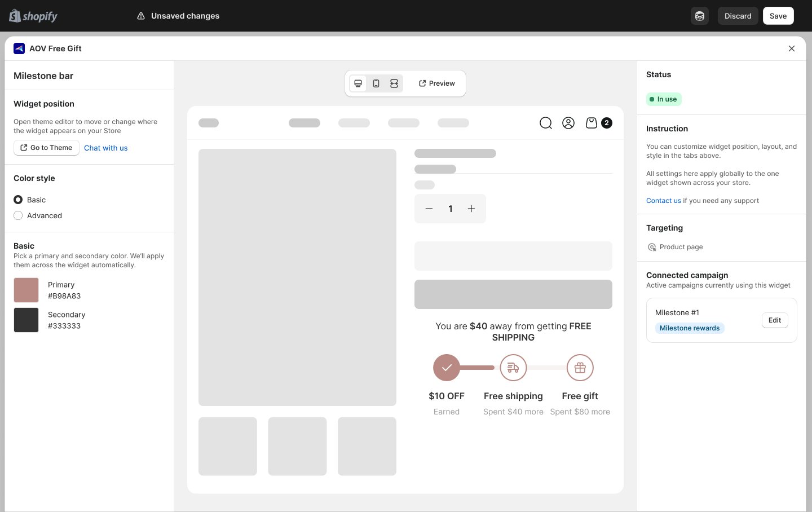Image resolution: width=812 pixels, height=512 pixels.
Task: Switch to mobile preview view
Action: 376,83
